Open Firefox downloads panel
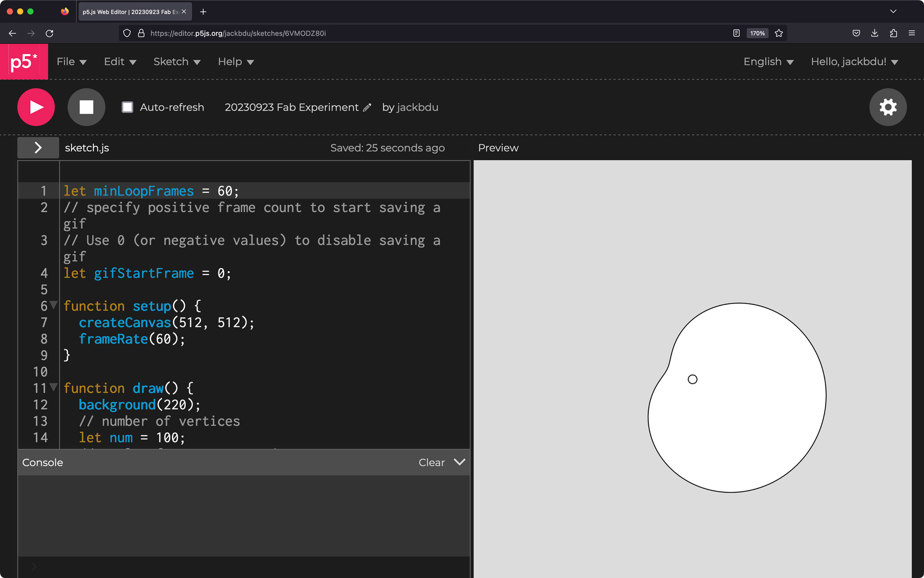The height and width of the screenshot is (578, 924). (874, 33)
